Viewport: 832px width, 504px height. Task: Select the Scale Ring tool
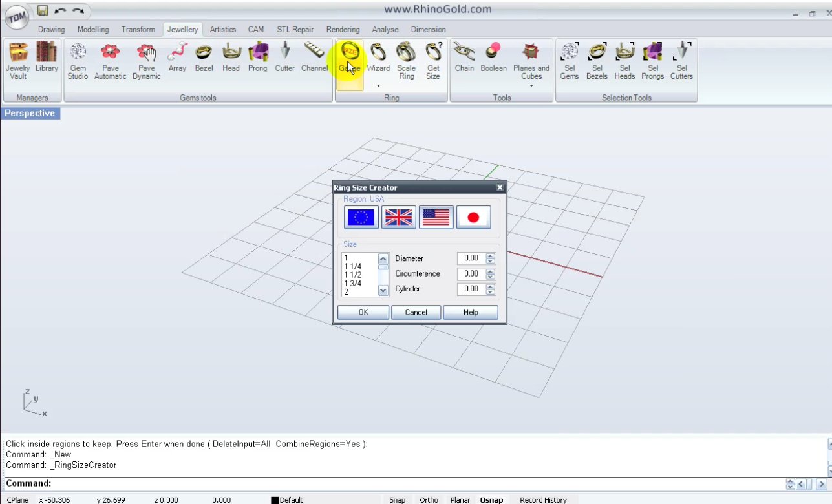coord(406,61)
